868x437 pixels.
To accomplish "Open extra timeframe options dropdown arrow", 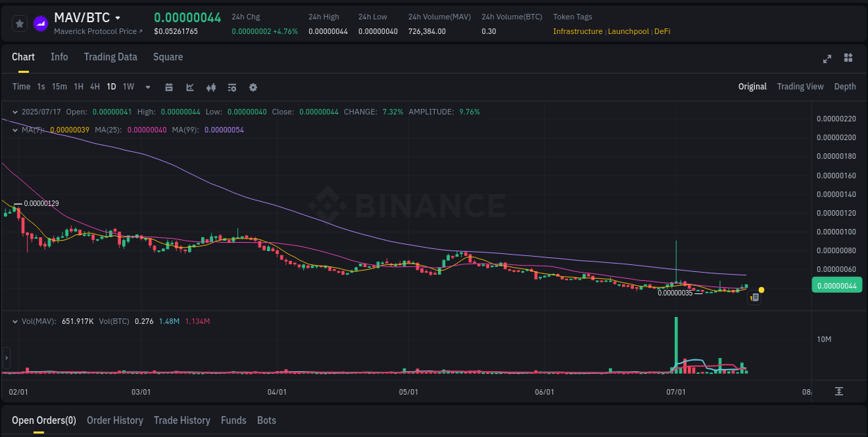I will 147,87.
